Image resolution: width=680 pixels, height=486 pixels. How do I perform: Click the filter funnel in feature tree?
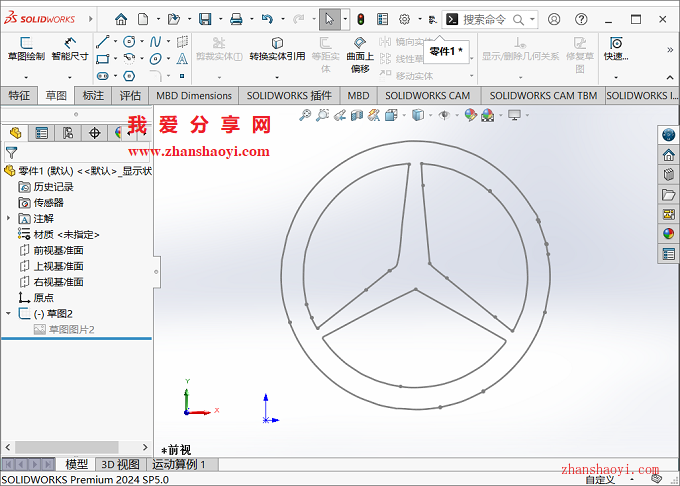pos(11,152)
